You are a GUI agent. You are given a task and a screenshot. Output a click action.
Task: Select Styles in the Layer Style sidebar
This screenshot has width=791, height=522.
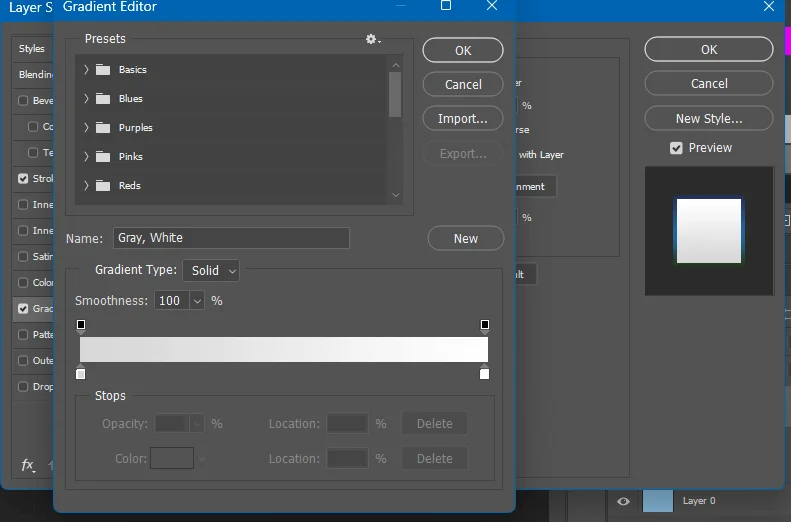pyautogui.click(x=31, y=48)
